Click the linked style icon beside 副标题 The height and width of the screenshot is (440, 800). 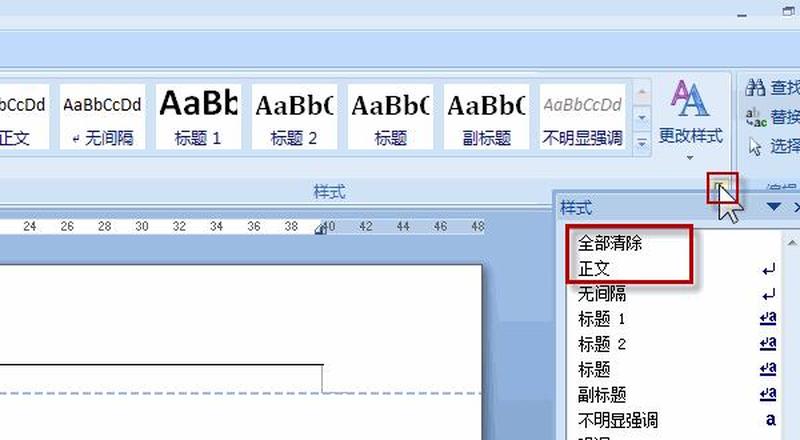(x=768, y=394)
